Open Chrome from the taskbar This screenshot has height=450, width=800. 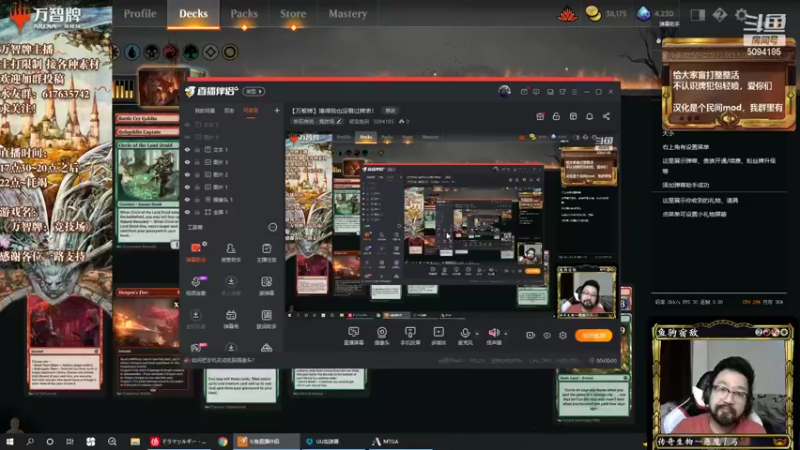coord(222,441)
